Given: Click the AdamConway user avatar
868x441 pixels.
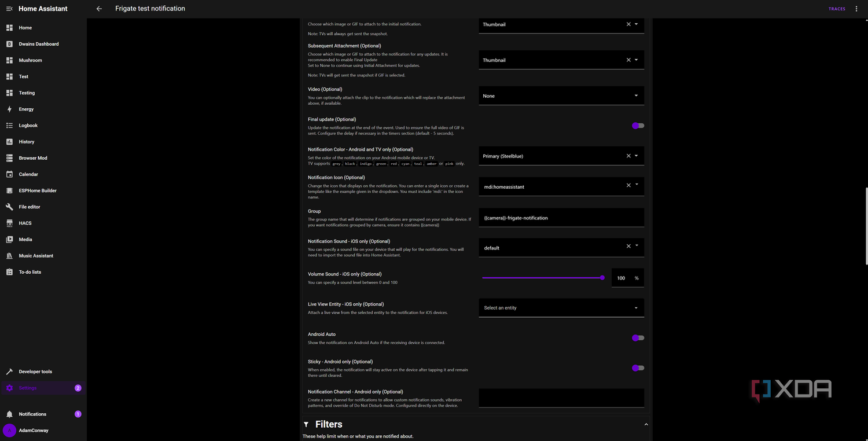Looking at the screenshot, I should tap(9, 431).
